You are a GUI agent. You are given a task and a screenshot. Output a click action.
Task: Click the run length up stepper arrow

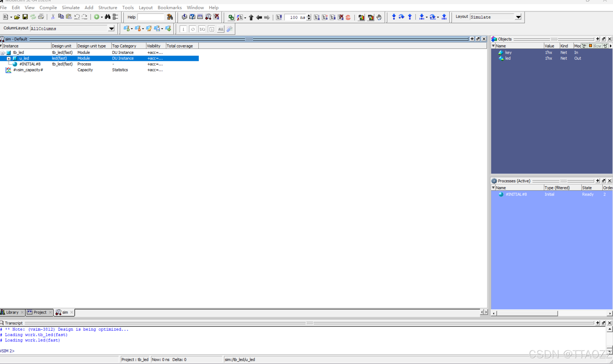click(x=309, y=16)
